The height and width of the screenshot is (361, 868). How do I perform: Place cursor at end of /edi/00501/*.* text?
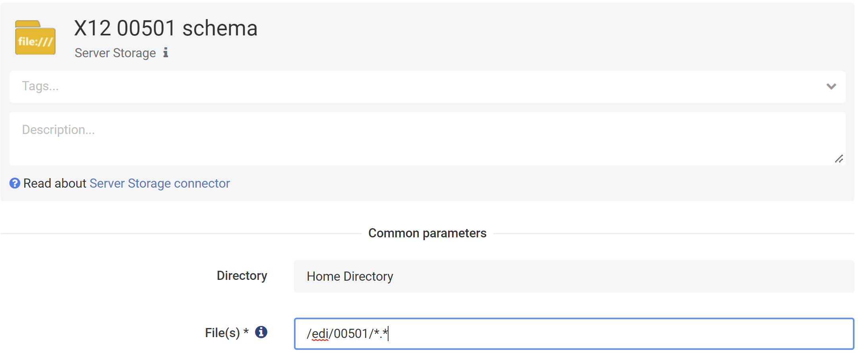[x=388, y=334]
